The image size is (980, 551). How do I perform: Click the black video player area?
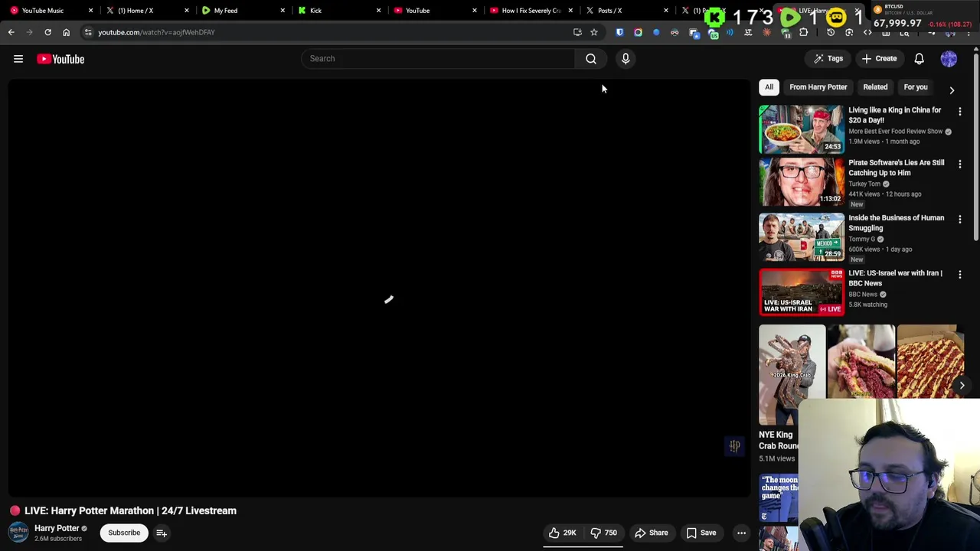click(380, 288)
